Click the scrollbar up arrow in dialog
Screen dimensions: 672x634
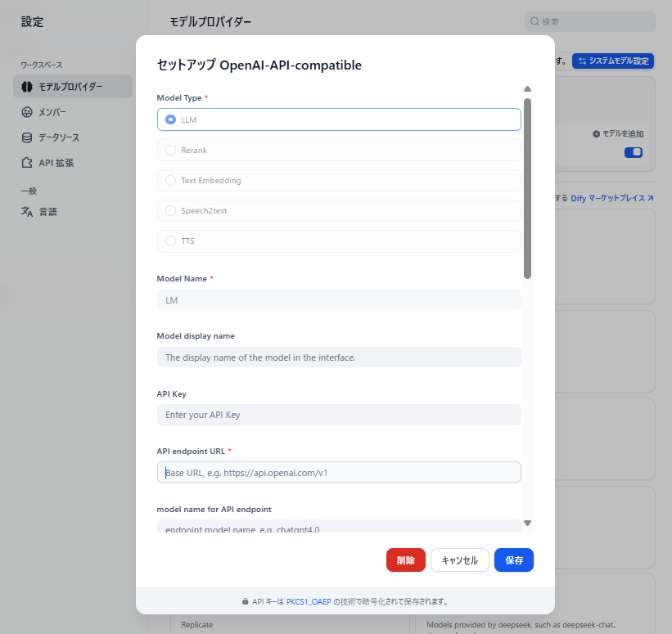point(527,88)
